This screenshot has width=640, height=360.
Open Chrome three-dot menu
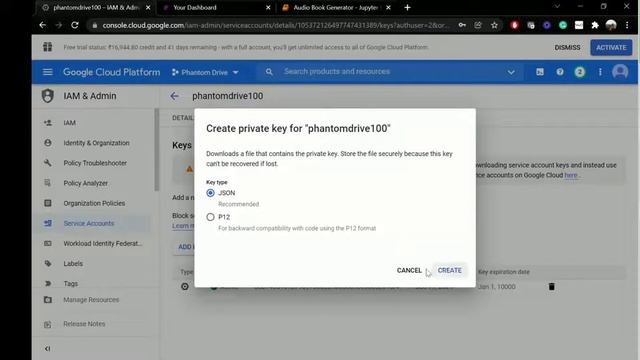point(627,25)
